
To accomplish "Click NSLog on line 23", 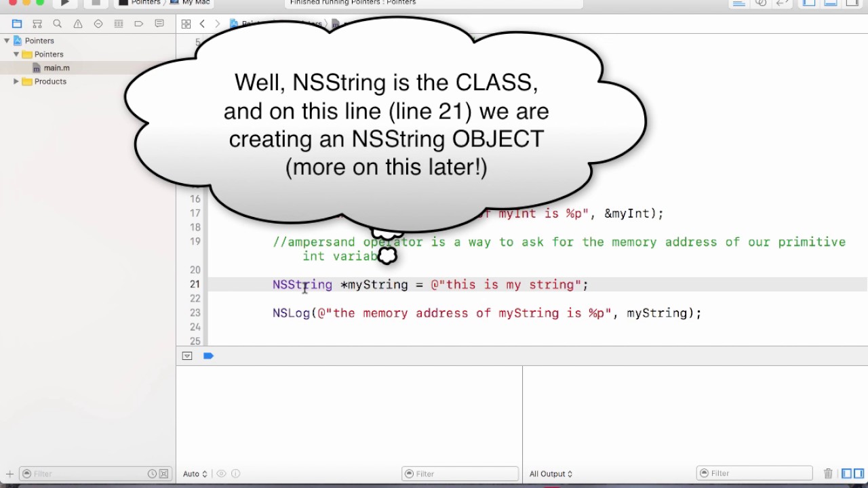I will tap(291, 313).
